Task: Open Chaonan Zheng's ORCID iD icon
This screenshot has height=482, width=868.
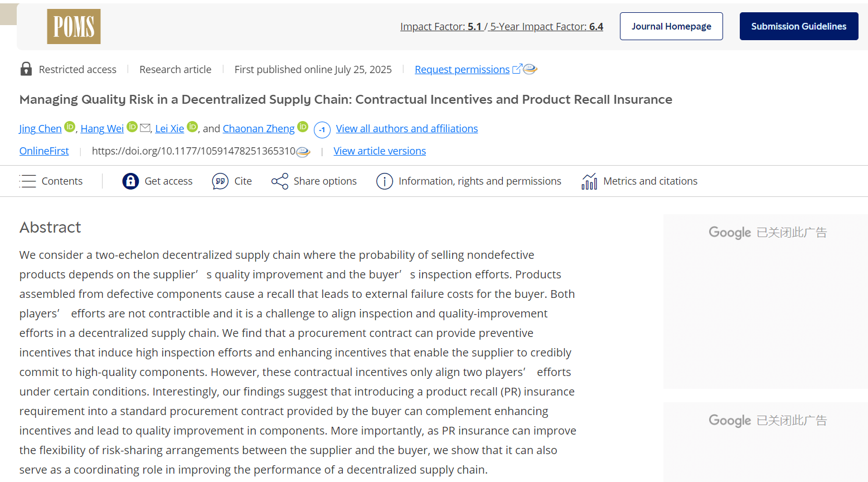Action: (x=303, y=127)
